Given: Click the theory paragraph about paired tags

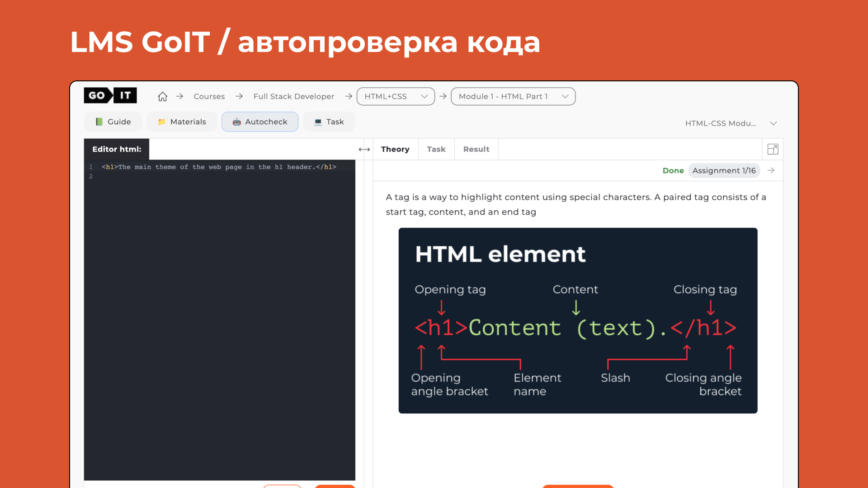Looking at the screenshot, I should pos(576,204).
